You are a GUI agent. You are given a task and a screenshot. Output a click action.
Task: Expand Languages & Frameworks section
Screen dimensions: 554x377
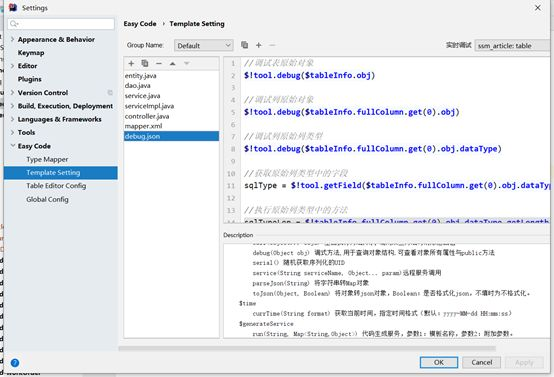click(x=12, y=119)
